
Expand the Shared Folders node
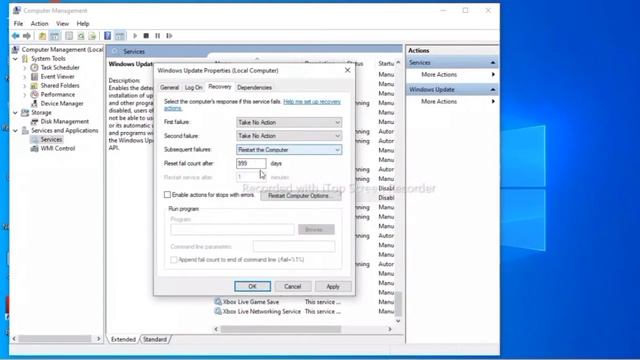tap(25, 86)
